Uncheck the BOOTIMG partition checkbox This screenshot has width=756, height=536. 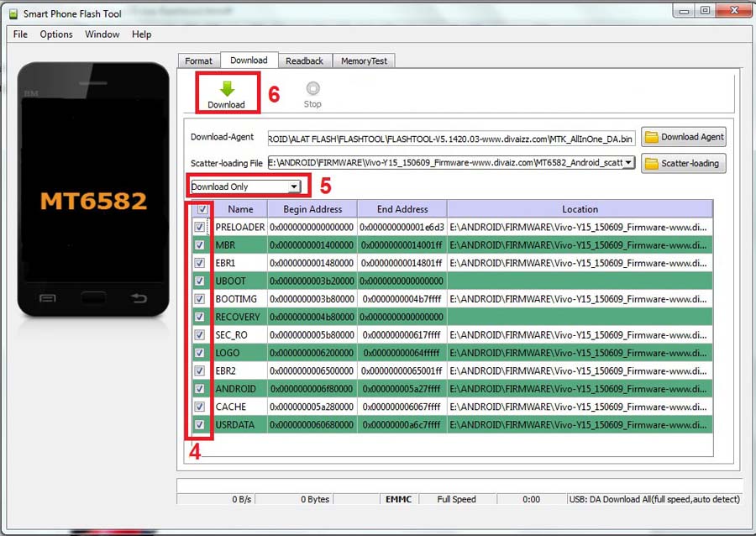[199, 299]
